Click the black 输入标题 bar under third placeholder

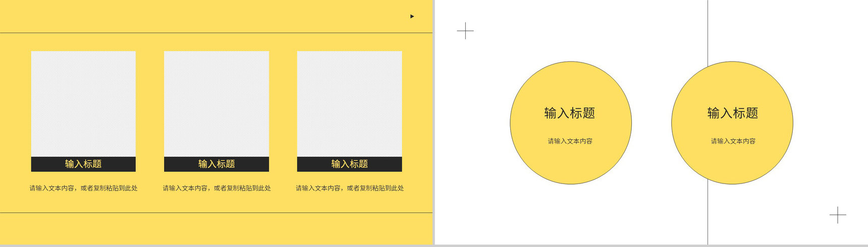[x=349, y=164]
